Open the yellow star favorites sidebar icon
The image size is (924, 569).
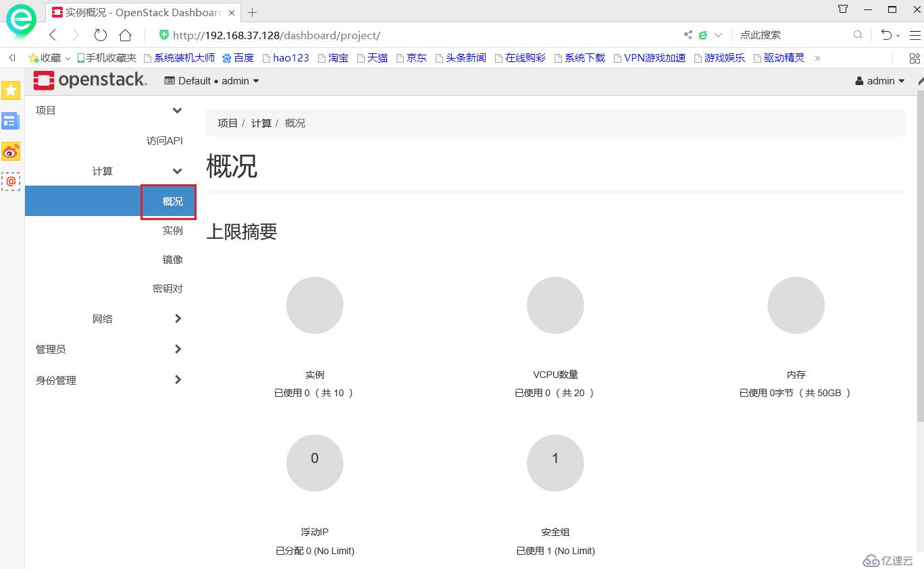11,90
